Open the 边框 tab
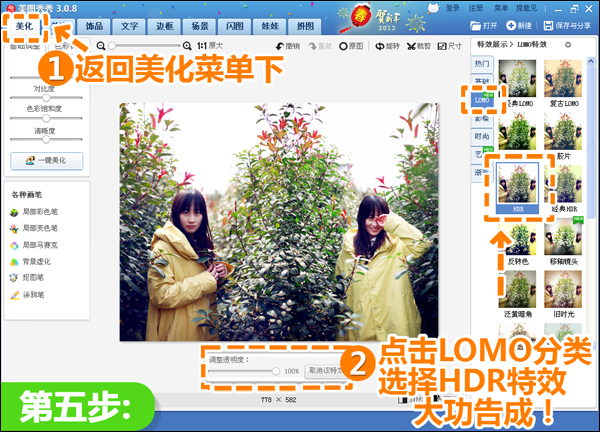The image size is (600, 432). click(165, 26)
